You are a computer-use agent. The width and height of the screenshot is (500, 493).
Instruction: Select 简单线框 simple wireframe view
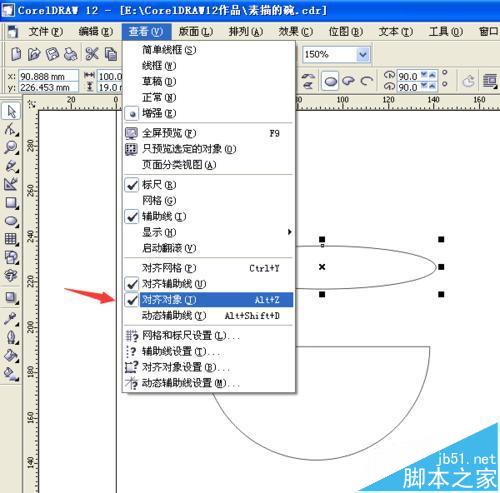tap(209, 50)
